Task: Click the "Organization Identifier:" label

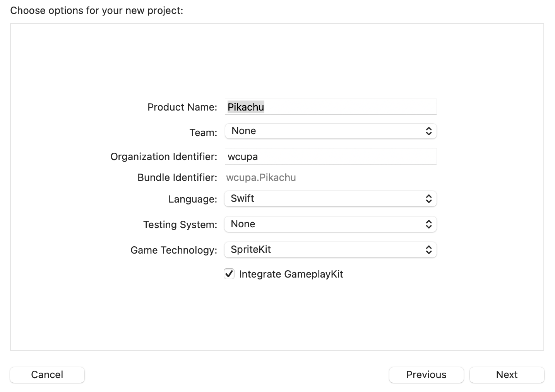Action: 164,157
